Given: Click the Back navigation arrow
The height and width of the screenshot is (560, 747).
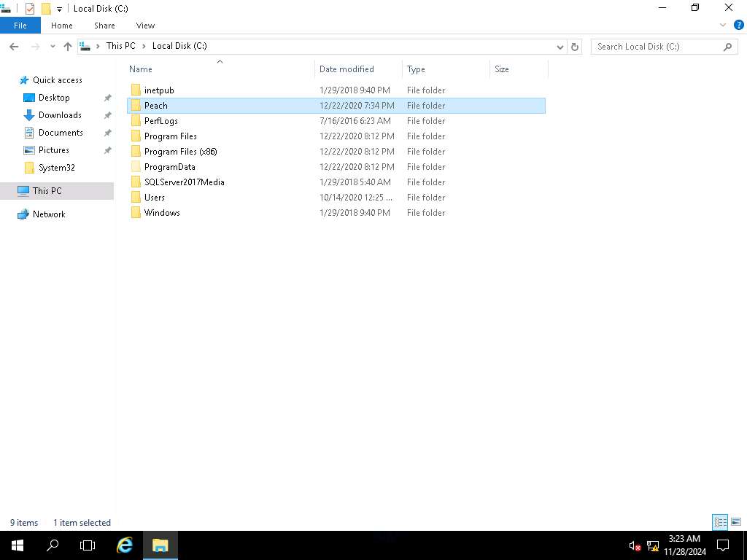Looking at the screenshot, I should click(14, 47).
